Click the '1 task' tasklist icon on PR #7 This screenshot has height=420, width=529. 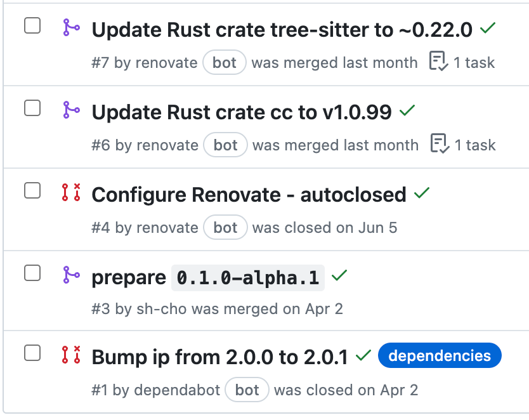point(438,62)
